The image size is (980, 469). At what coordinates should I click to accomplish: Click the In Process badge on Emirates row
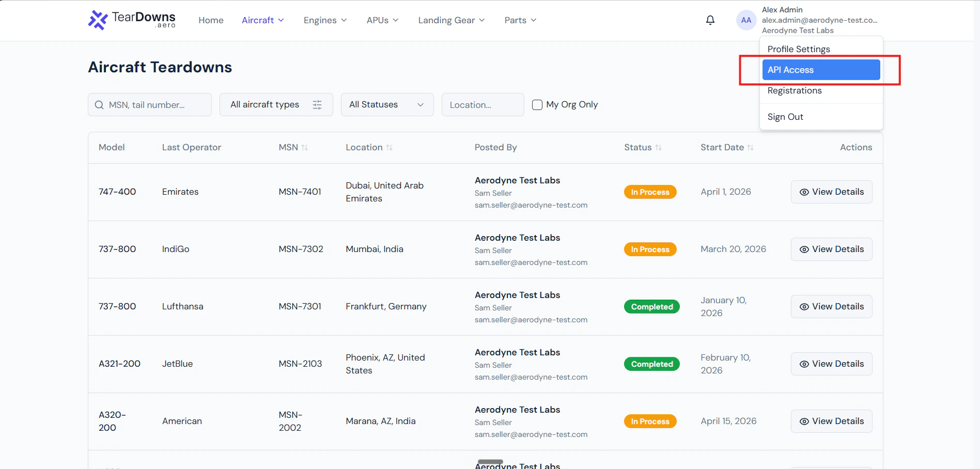650,192
